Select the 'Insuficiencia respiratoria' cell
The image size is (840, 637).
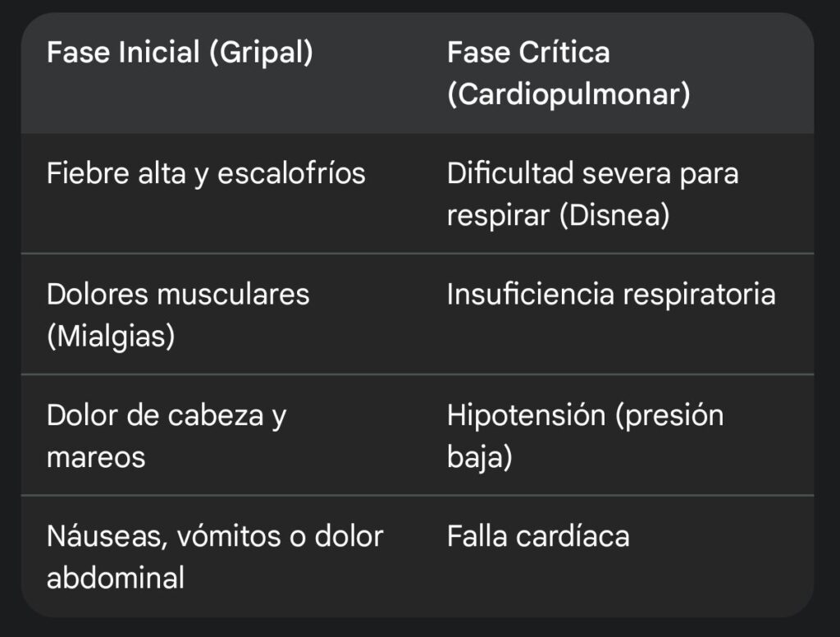(611, 295)
